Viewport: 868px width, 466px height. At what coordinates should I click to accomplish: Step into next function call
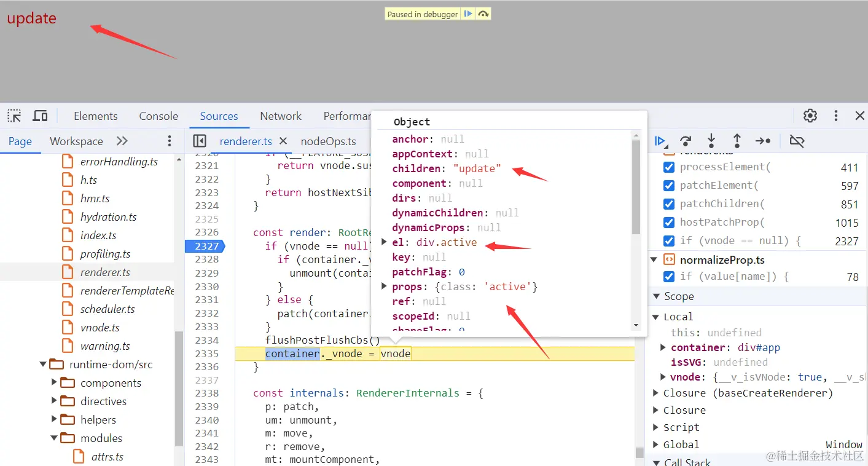[x=711, y=141]
